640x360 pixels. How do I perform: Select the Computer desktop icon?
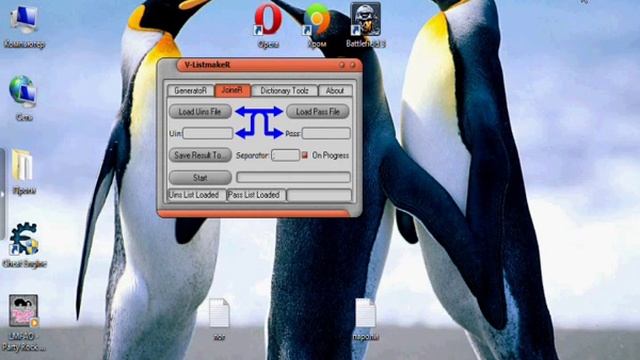(x=24, y=26)
